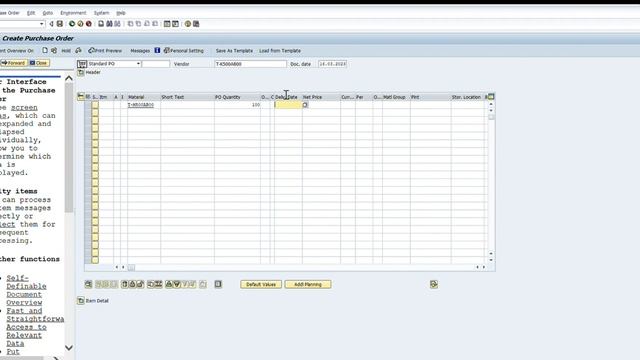The height and width of the screenshot is (360, 640).
Task: Click the Doc. date field
Action: (333, 64)
